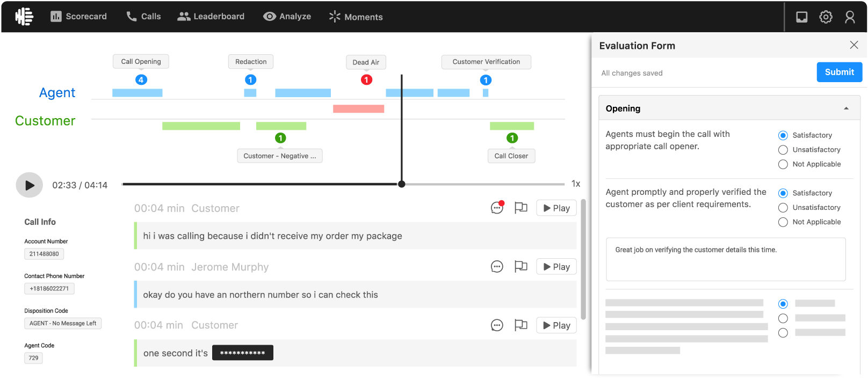The width and height of the screenshot is (868, 379).
Task: Click the Customer - Negative moment label
Action: [280, 156]
